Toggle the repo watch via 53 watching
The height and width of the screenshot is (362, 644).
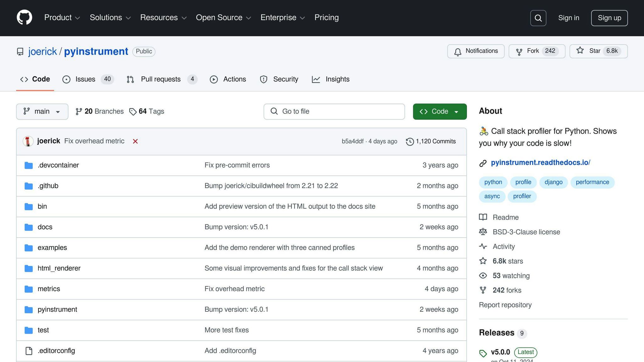pos(511,276)
